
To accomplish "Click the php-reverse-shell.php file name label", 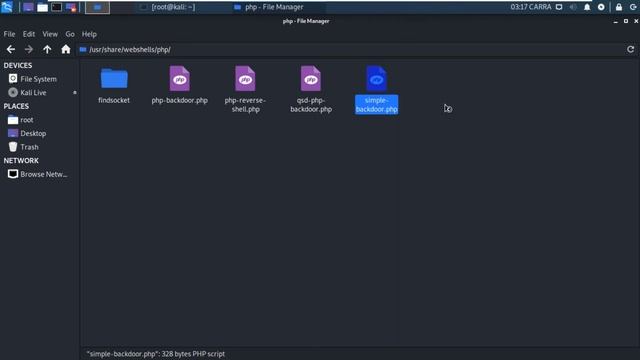I will [245, 105].
